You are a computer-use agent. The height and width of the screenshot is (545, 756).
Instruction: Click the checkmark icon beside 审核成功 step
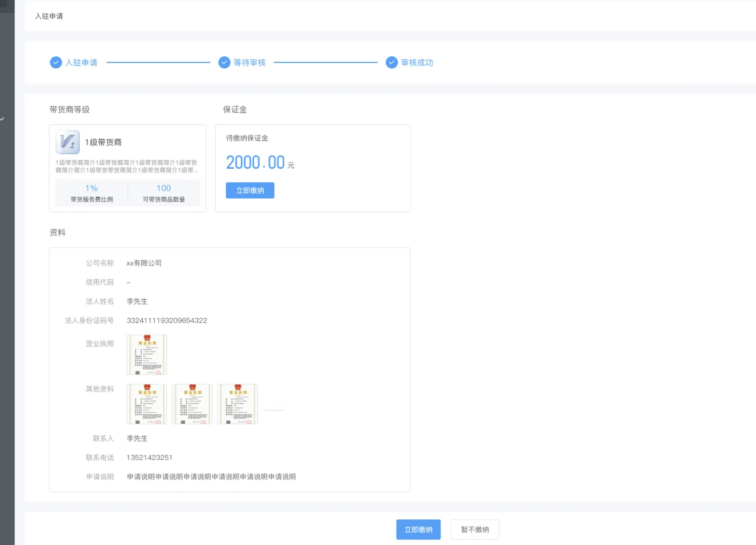[x=391, y=62]
